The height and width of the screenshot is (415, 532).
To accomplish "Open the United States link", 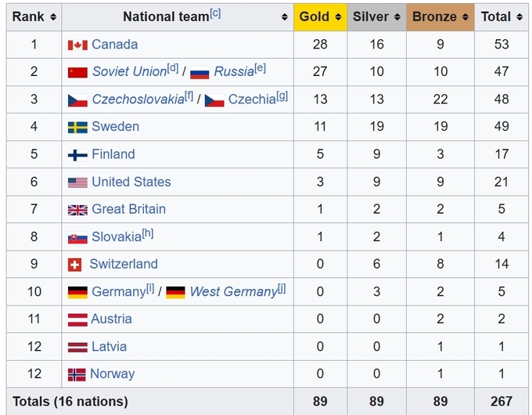I will 131,182.
